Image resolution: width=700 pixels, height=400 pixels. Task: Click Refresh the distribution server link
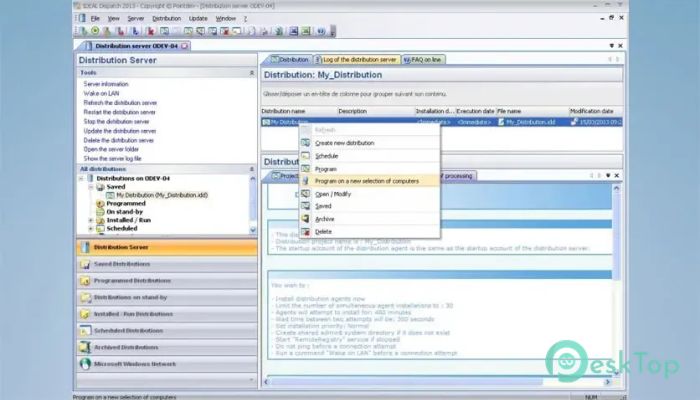[x=120, y=103]
